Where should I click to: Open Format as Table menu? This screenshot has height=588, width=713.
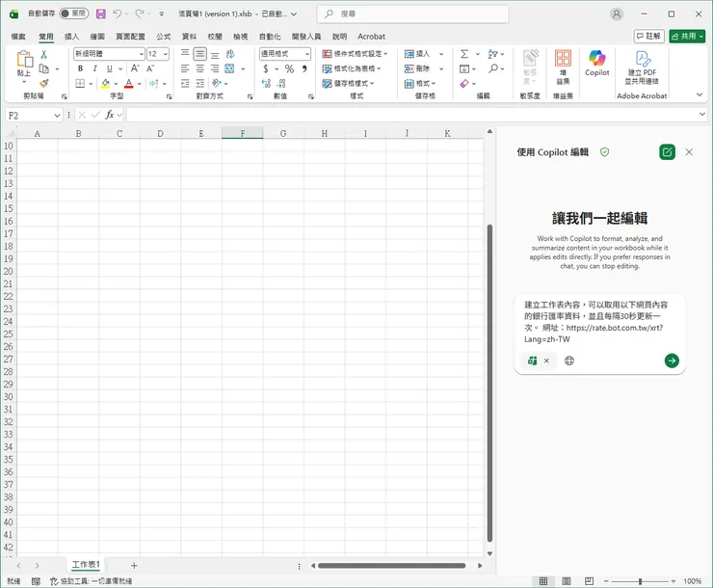click(x=352, y=68)
